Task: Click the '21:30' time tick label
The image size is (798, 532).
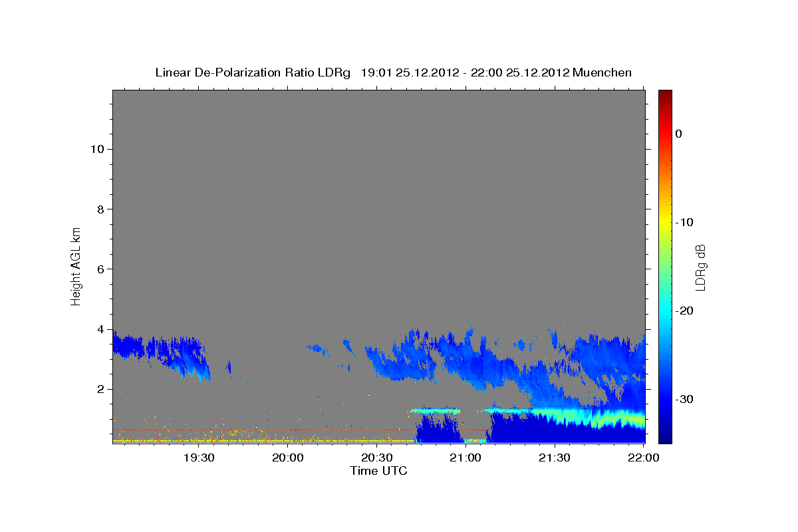Action: click(x=555, y=458)
